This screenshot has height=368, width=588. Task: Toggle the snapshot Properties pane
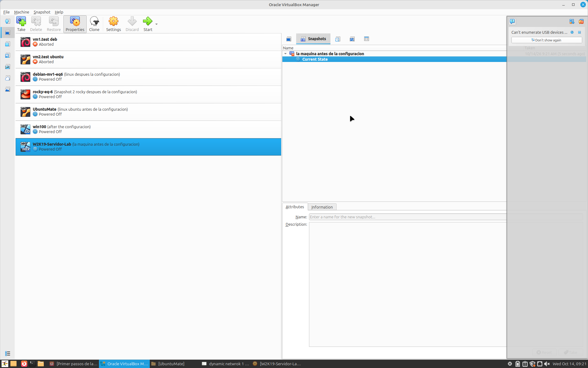[75, 24]
